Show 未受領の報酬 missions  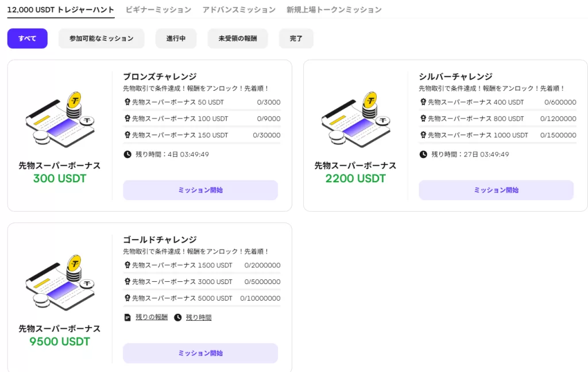click(x=238, y=39)
